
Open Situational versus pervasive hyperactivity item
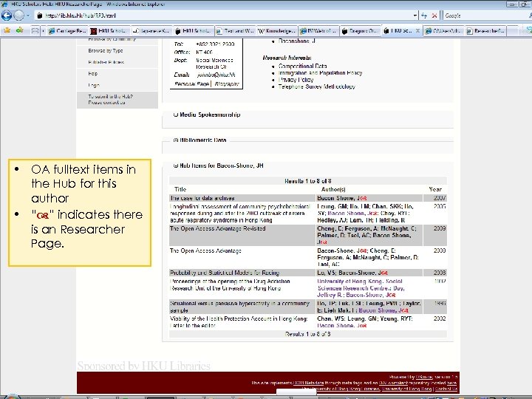(x=239, y=307)
